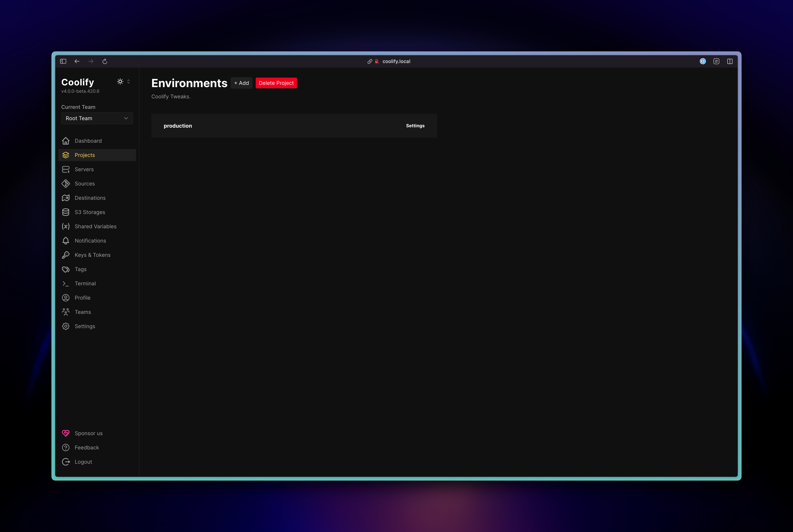Open Destinations via its map icon
Viewport: 793px width, 532px height.
(x=66, y=198)
